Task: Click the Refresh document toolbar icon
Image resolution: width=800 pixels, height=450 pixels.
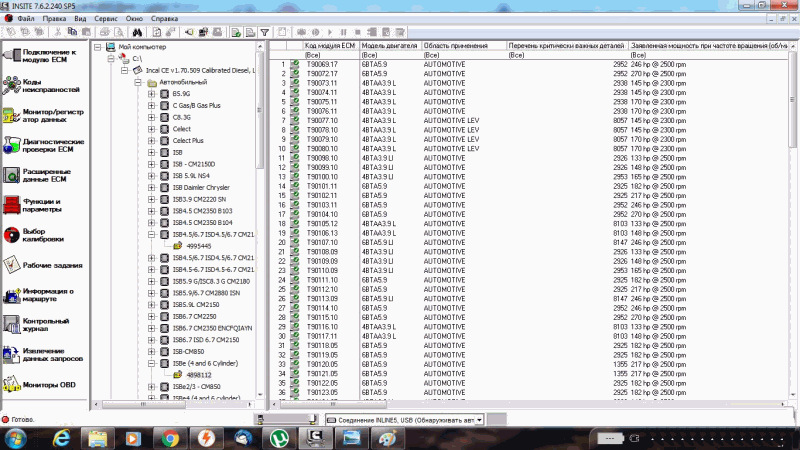Action: tap(157, 32)
